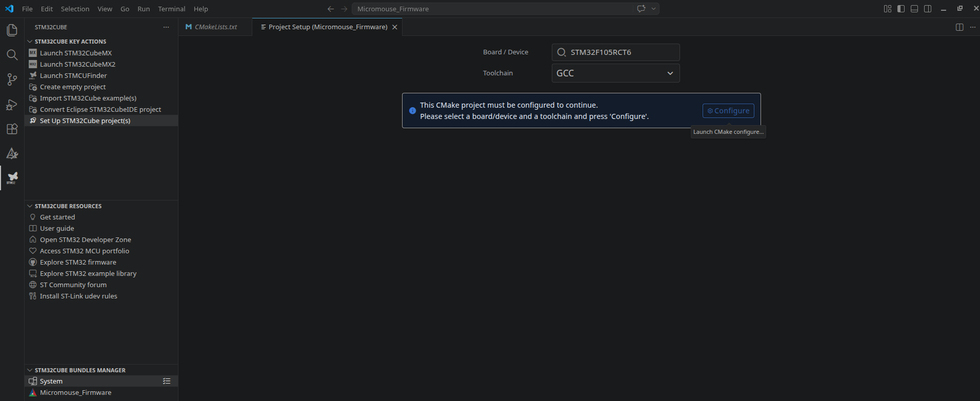Toggle bottom panel visibility
This screenshot has height=401, width=980.
click(914, 9)
